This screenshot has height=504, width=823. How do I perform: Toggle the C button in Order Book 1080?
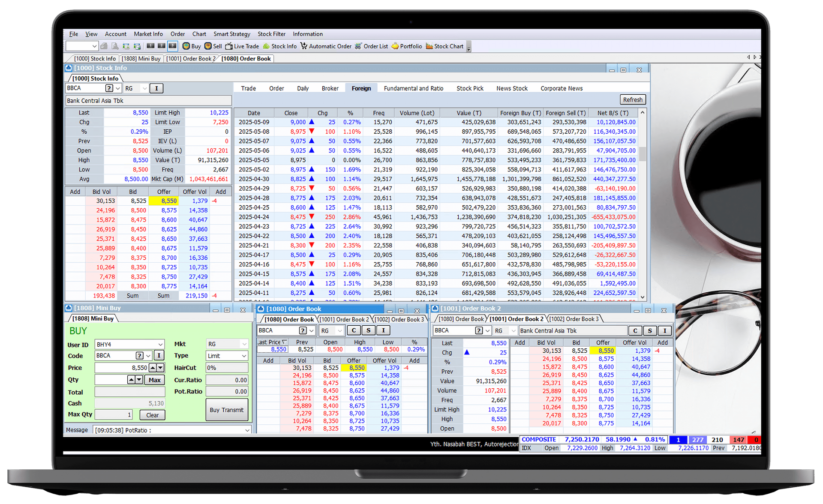tap(354, 330)
